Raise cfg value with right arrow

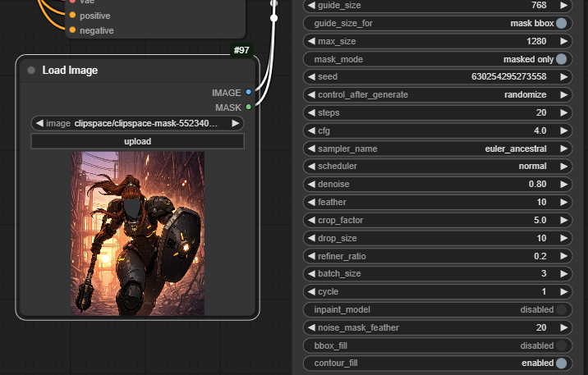563,130
